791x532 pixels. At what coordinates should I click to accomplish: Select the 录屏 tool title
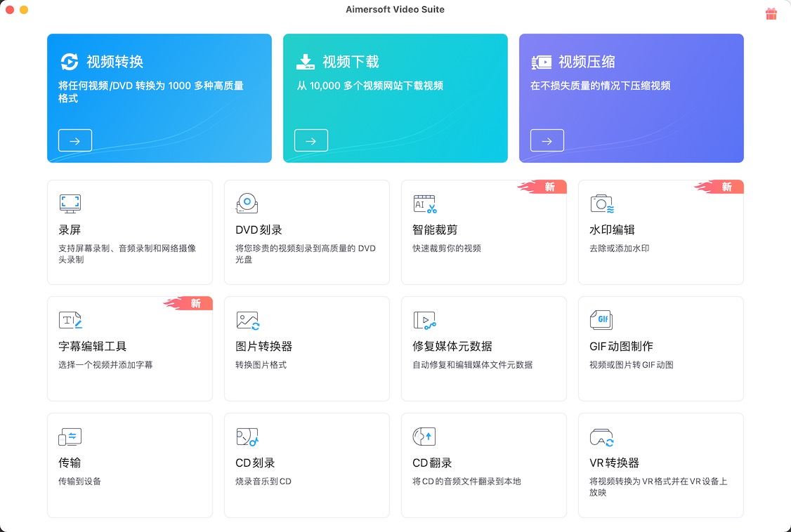point(70,230)
